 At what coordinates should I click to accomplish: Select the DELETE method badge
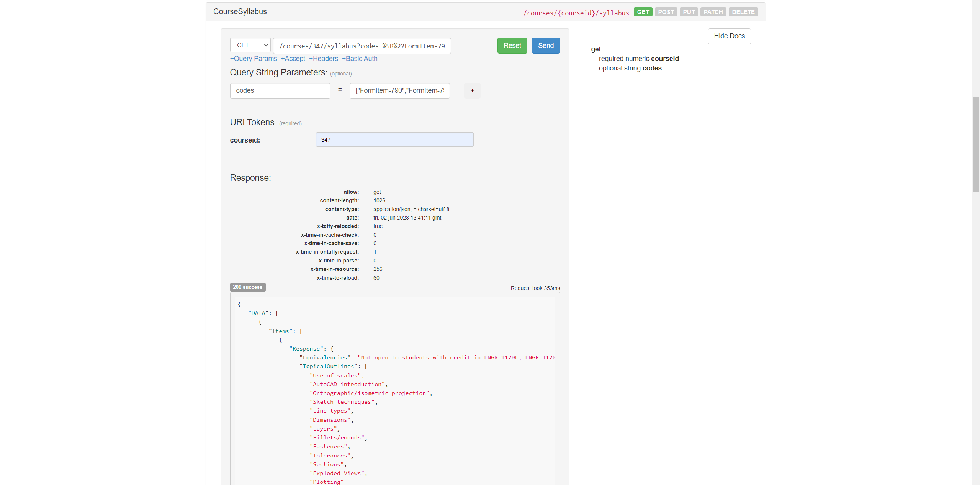pos(743,12)
